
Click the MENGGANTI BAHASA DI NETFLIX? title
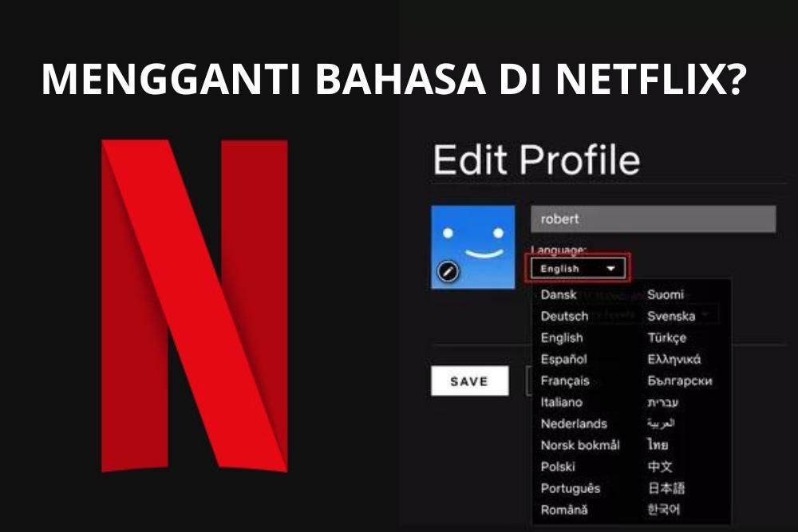click(x=394, y=78)
